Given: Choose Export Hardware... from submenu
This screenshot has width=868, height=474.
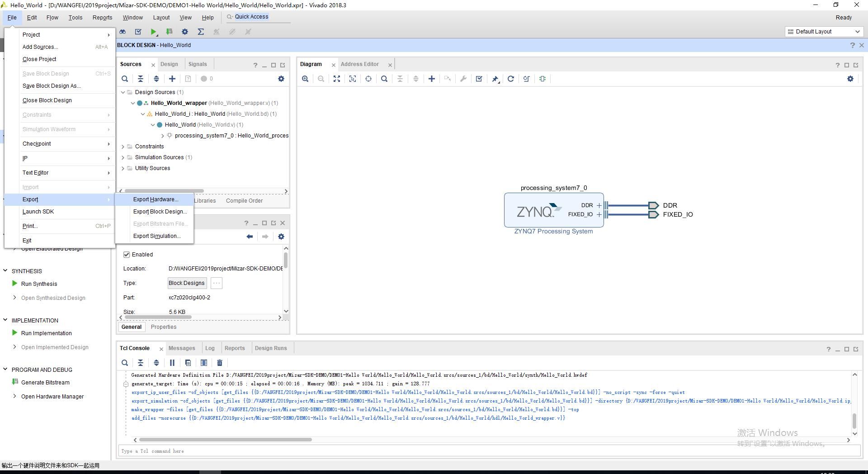Looking at the screenshot, I should (x=155, y=199).
